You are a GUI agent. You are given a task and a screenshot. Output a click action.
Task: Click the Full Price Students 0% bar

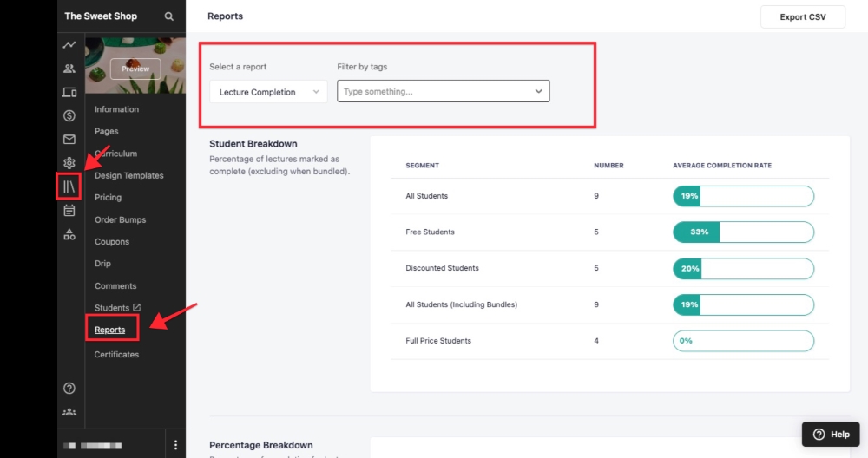744,341
